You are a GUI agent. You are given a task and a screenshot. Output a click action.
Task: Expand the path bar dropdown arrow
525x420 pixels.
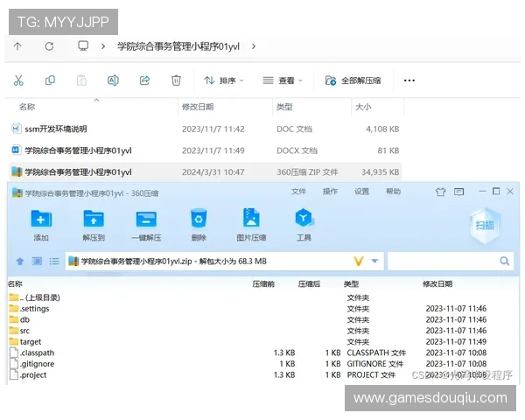[x=374, y=261]
